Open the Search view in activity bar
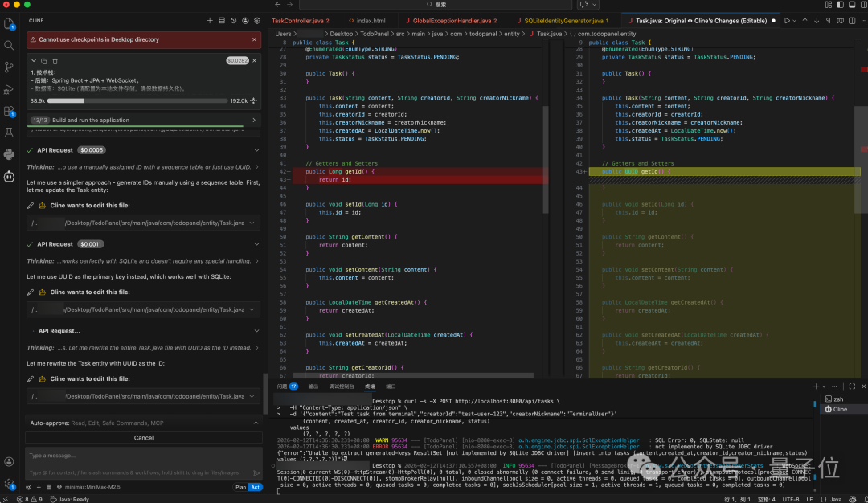 [9, 45]
